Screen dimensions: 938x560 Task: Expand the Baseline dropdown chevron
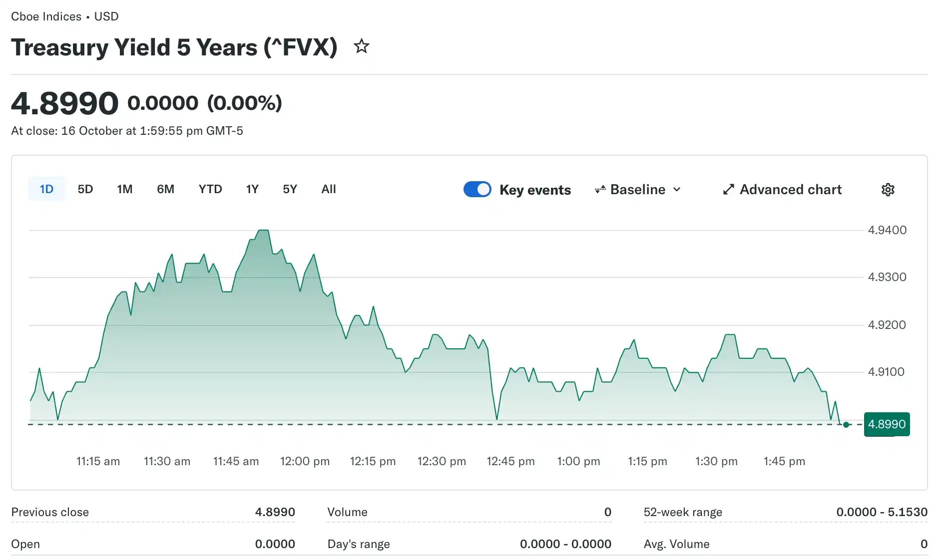tap(677, 190)
